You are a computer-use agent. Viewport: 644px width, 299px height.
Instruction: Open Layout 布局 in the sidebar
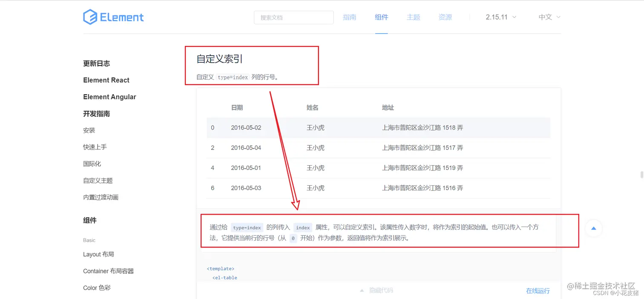(x=98, y=254)
